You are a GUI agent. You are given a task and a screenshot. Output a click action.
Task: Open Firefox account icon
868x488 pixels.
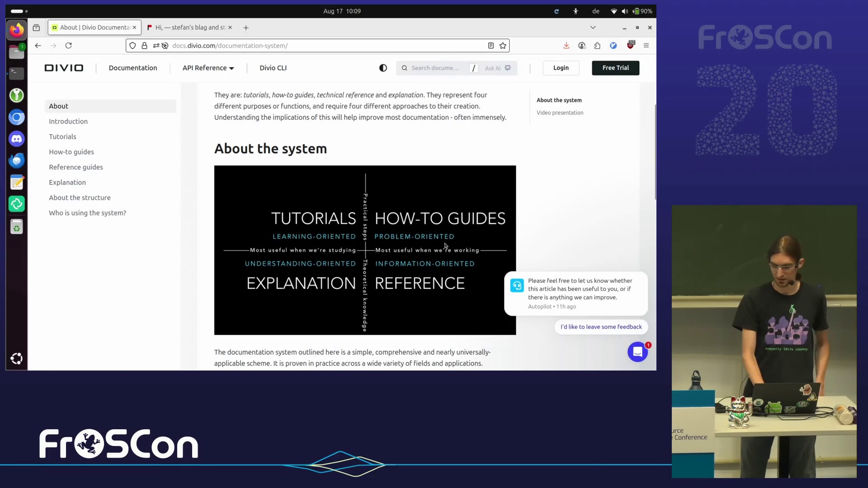[x=582, y=46]
